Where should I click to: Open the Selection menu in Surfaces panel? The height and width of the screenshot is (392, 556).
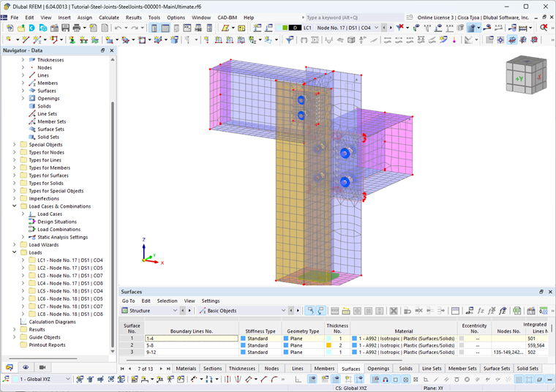167,301
